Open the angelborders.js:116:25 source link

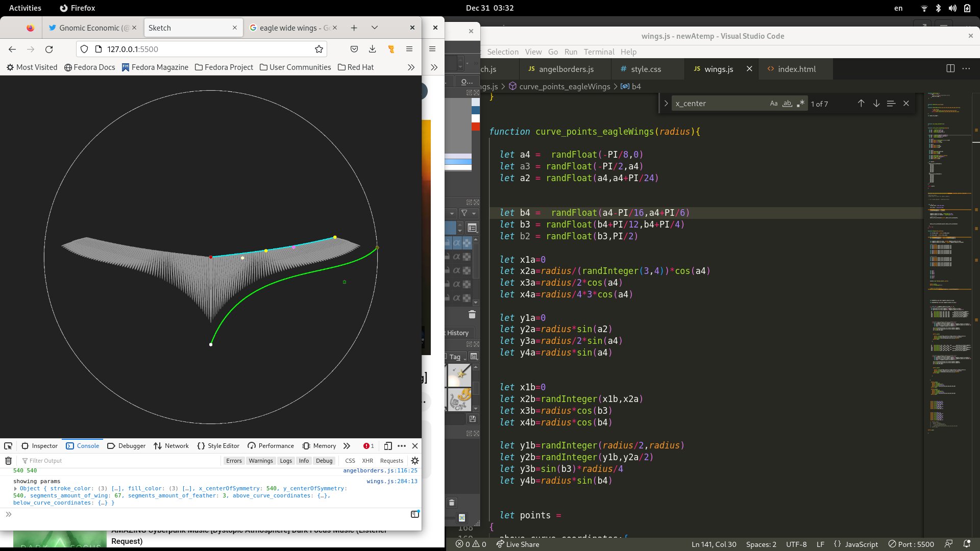pyautogui.click(x=380, y=470)
